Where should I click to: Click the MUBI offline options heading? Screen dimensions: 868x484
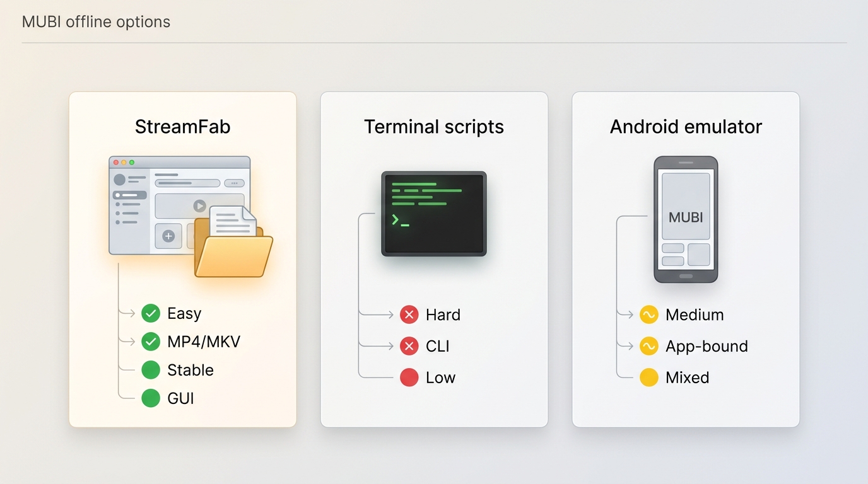coord(96,21)
